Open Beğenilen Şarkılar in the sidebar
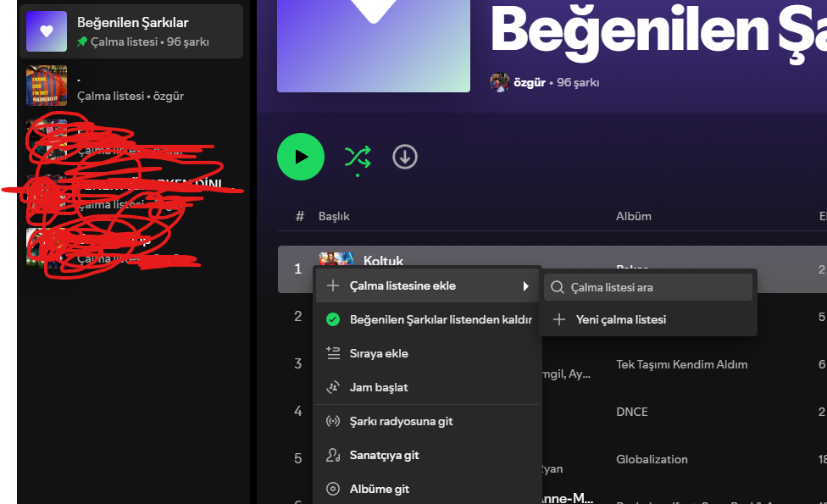This screenshot has height=504, width=827. [131, 31]
